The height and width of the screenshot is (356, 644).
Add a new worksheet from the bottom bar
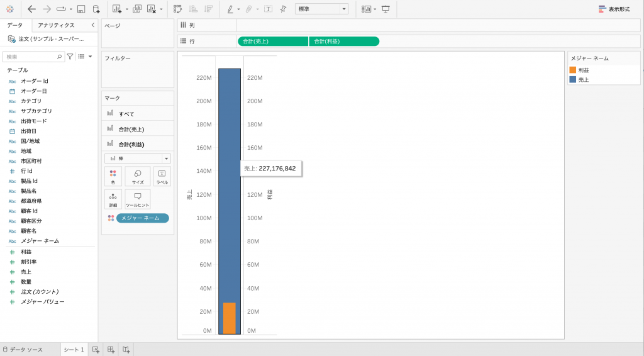point(96,350)
